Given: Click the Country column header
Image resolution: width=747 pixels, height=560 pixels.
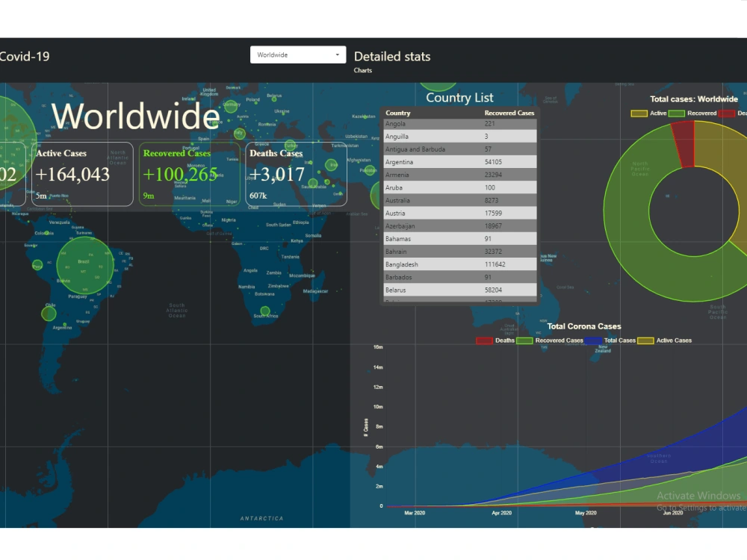Looking at the screenshot, I should tap(398, 113).
